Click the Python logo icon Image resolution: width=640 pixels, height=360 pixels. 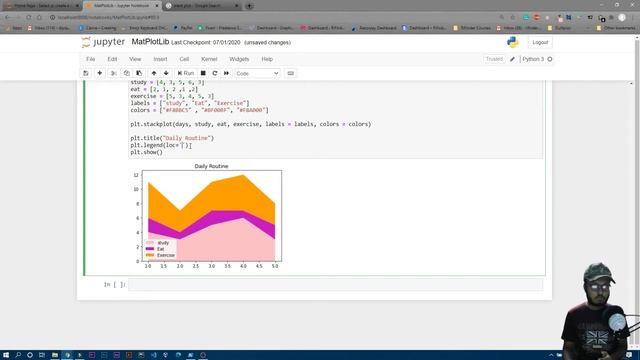click(x=513, y=42)
